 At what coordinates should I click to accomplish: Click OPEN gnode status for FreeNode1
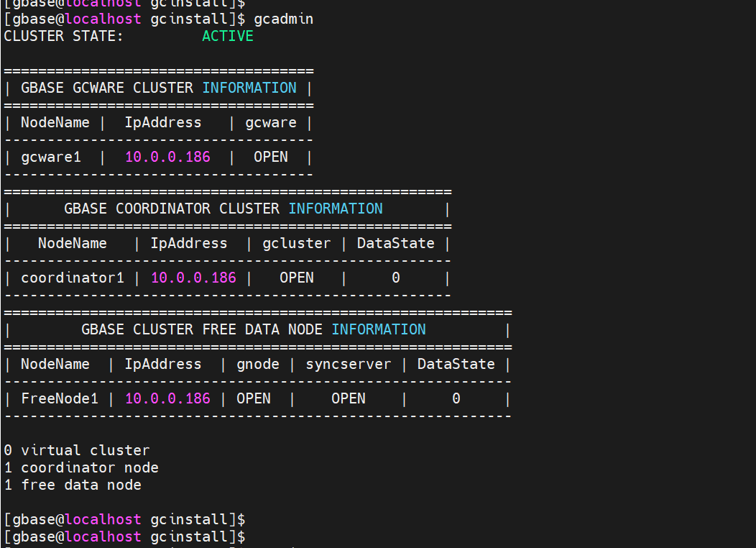pos(254,398)
